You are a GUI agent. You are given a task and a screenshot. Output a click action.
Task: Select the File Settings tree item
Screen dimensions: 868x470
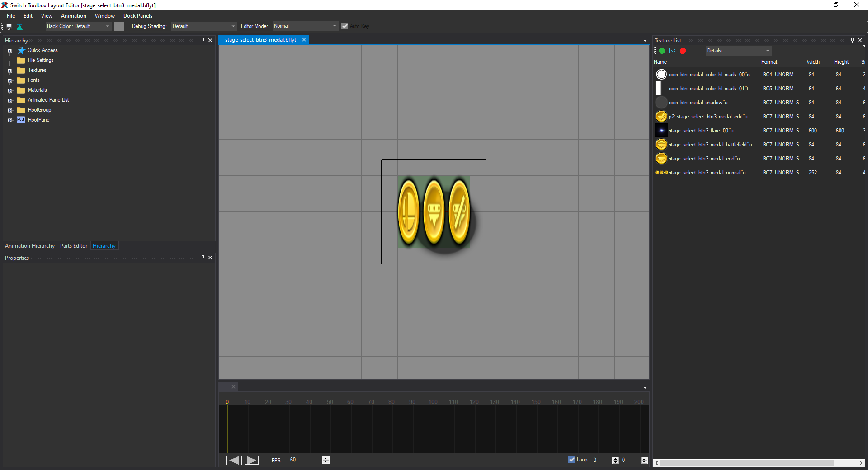[41, 60]
